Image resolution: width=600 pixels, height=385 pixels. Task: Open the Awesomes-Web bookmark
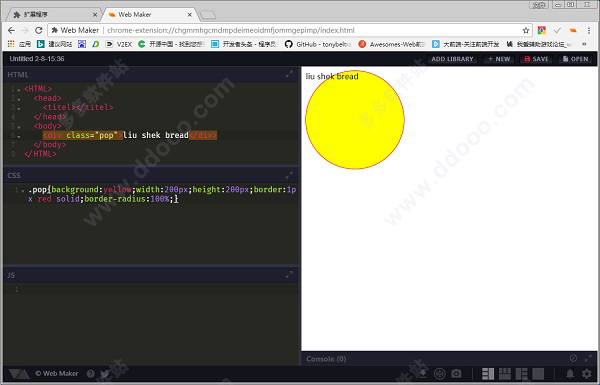392,44
